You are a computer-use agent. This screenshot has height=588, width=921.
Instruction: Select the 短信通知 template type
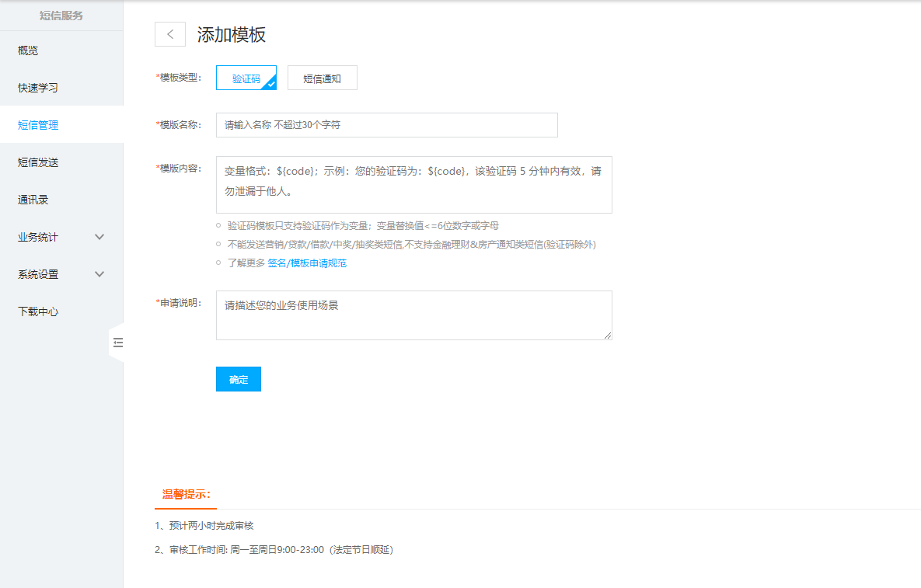coord(322,78)
